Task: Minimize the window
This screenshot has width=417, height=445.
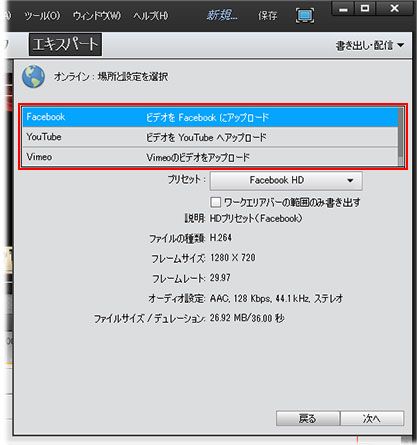Action: [343, 8]
